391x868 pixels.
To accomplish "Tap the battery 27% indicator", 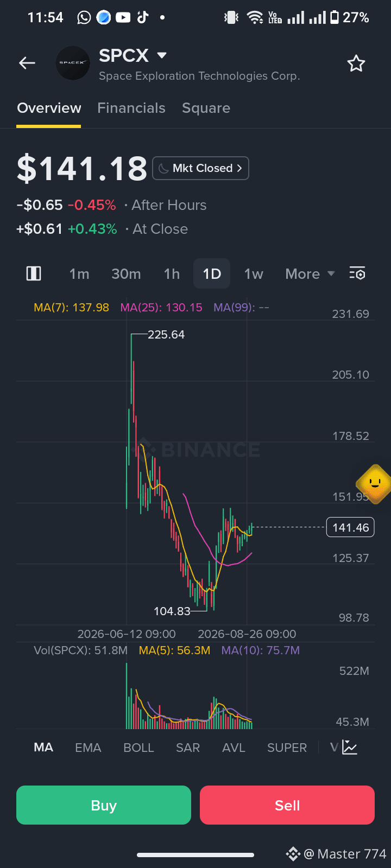I will [x=350, y=18].
